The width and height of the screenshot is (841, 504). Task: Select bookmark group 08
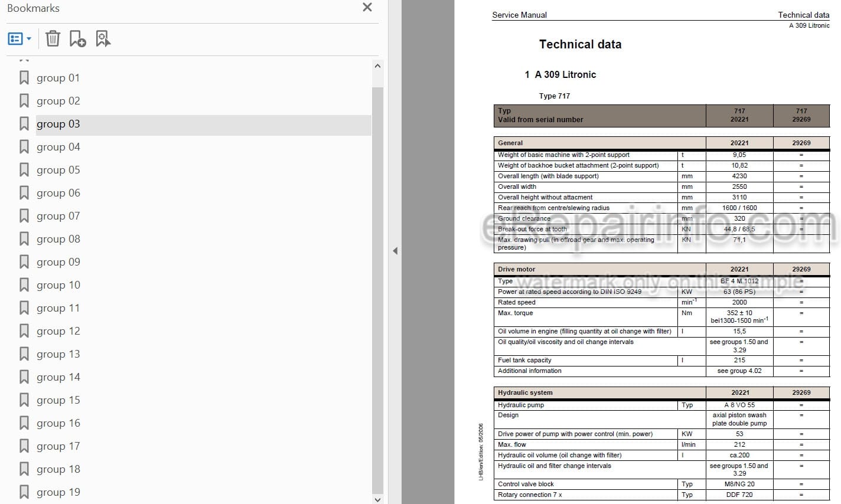coord(58,239)
